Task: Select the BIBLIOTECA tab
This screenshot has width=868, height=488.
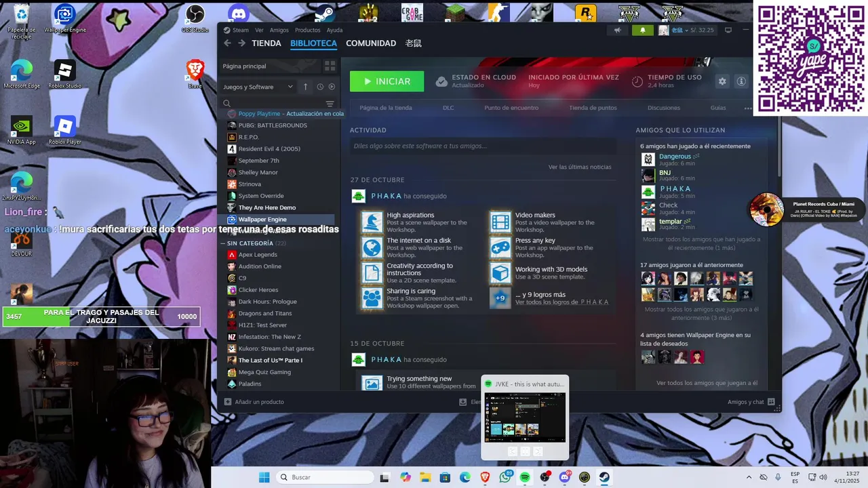Action: coord(313,43)
